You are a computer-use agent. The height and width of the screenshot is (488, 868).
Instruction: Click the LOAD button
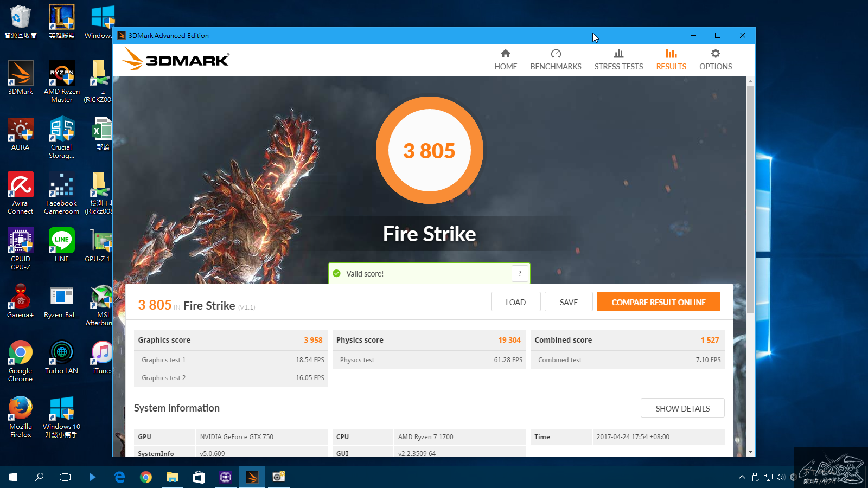click(x=515, y=302)
